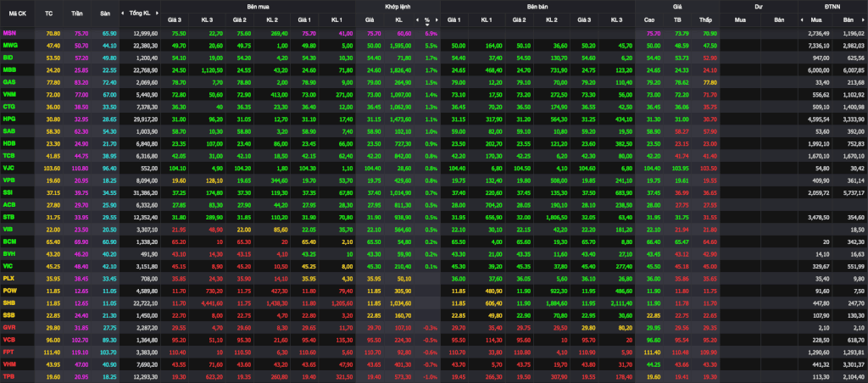Image resolution: width=868 pixels, height=383 pixels.
Task: Click the Dư group header
Action: coord(759,7)
